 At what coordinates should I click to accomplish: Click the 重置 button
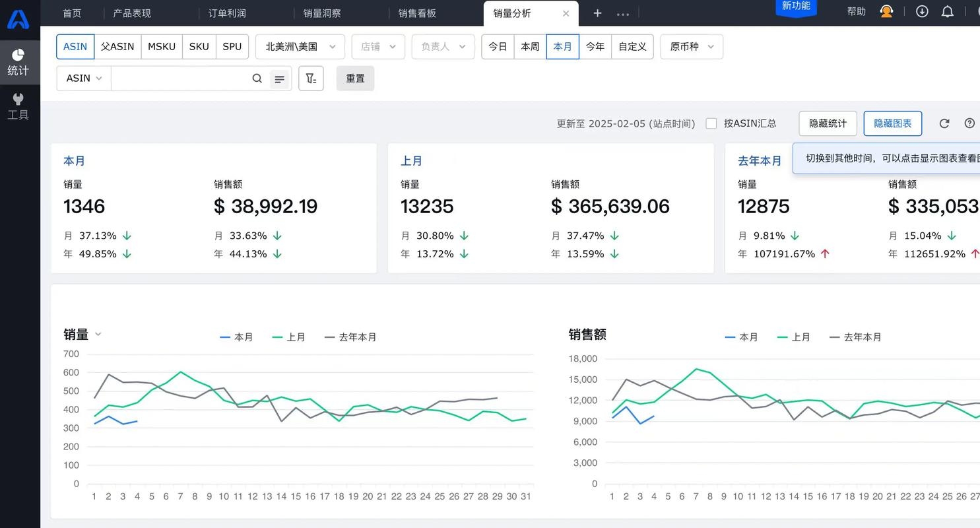355,78
